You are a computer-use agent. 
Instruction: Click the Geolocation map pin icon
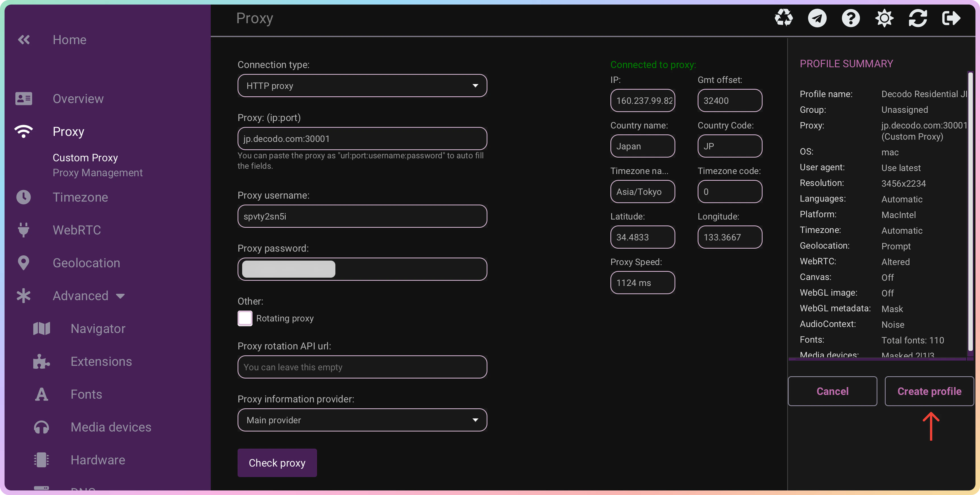pyautogui.click(x=24, y=263)
